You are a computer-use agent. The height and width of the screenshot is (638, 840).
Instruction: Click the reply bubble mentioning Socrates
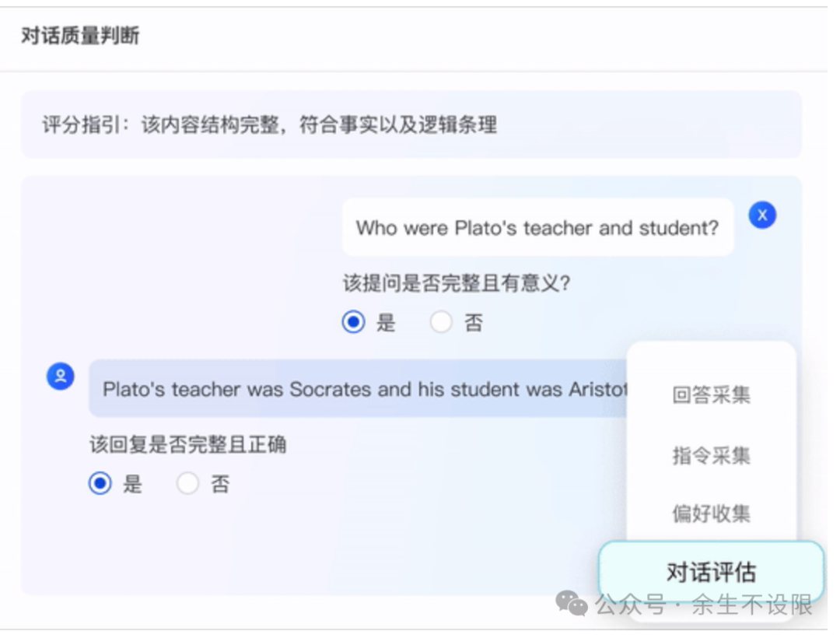(358, 388)
